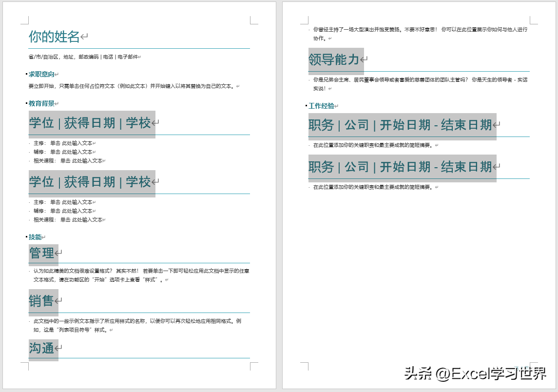Click the 工作经验 section heading
Viewport: 558px width, 392px height.
click(322, 105)
